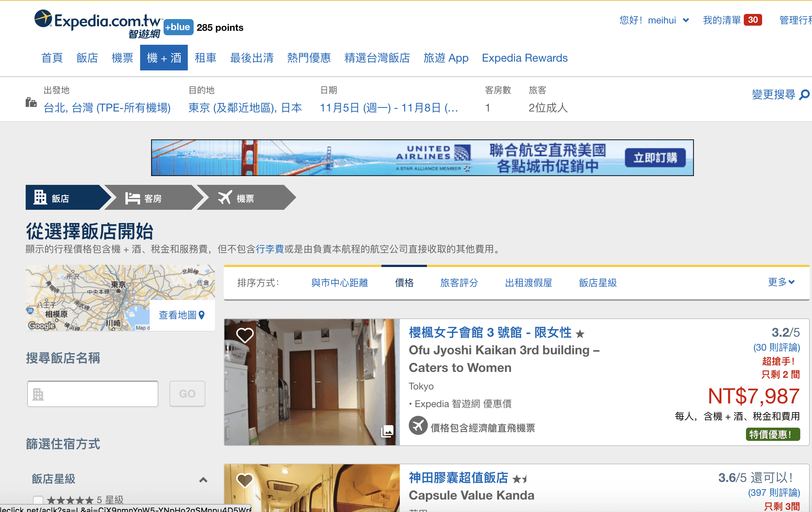Click the 2位成人 travelers value
Image resolution: width=812 pixels, height=512 pixels.
[x=548, y=108]
